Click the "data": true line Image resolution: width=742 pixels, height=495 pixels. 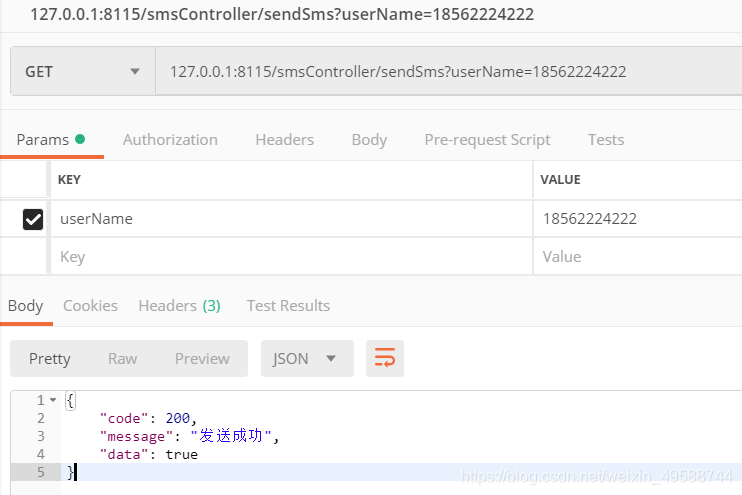pos(149,454)
